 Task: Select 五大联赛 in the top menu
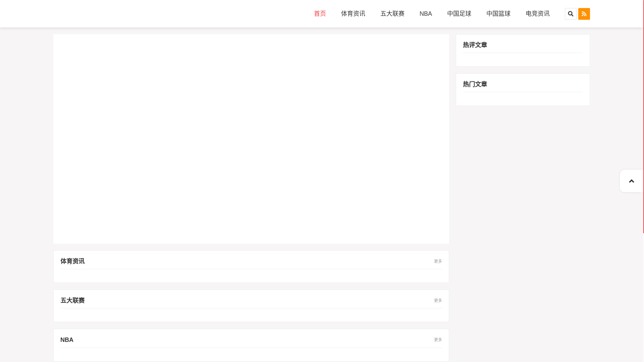[392, 14]
